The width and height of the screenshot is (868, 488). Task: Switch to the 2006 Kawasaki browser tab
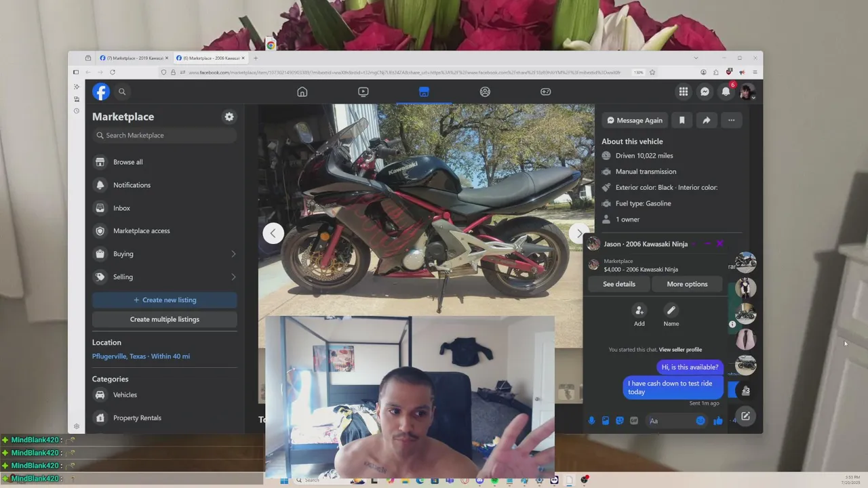[210, 58]
